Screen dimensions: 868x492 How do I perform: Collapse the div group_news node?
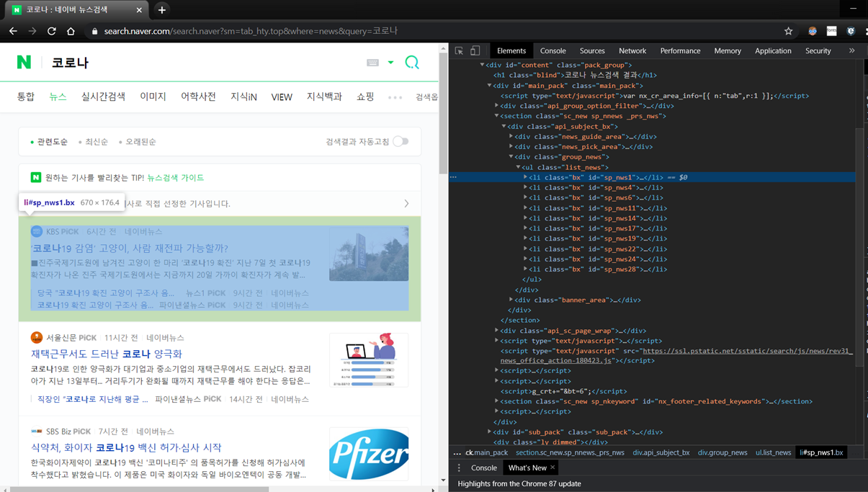(x=511, y=157)
